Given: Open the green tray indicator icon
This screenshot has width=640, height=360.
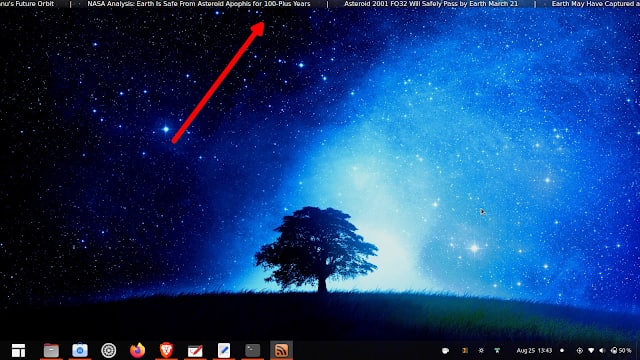Looking at the screenshot, I should pyautogui.click(x=497, y=351).
